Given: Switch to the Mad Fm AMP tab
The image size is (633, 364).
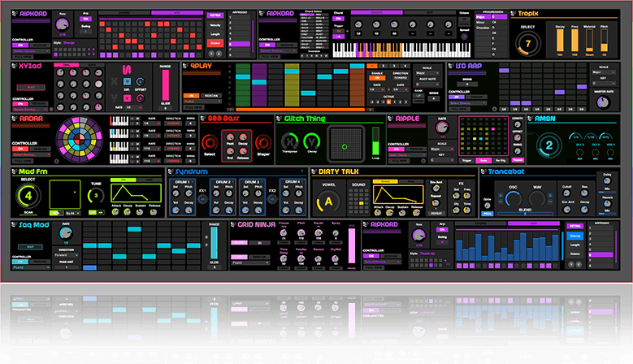Looking at the screenshot, I should coord(149,180).
